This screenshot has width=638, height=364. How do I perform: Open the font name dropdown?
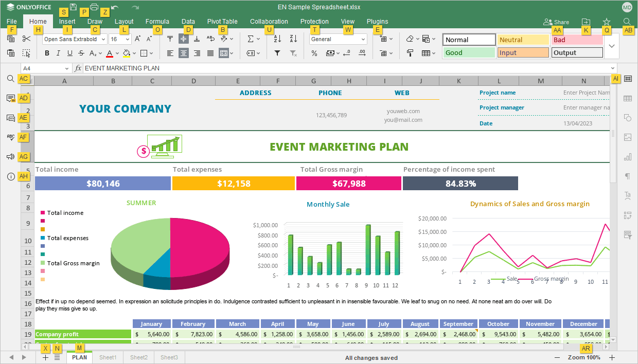pos(103,39)
